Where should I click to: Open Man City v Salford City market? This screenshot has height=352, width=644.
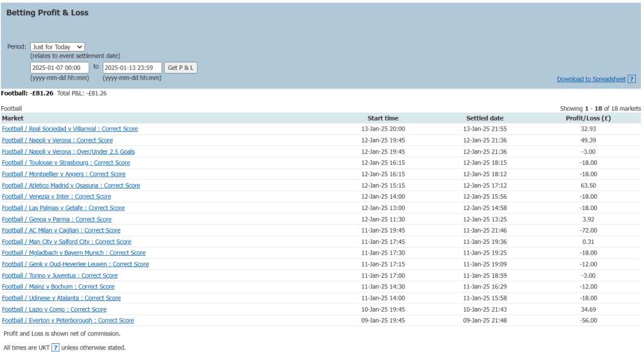pos(67,242)
